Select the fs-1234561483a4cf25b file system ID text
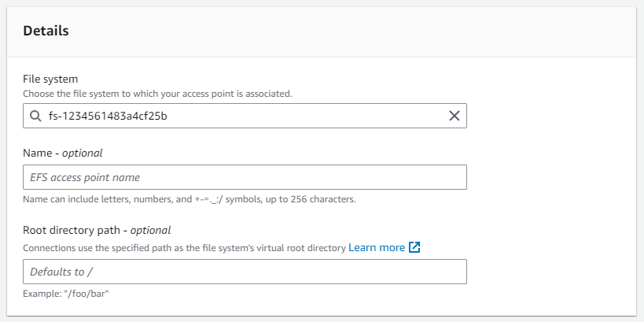This screenshot has width=644, height=322. [x=108, y=117]
